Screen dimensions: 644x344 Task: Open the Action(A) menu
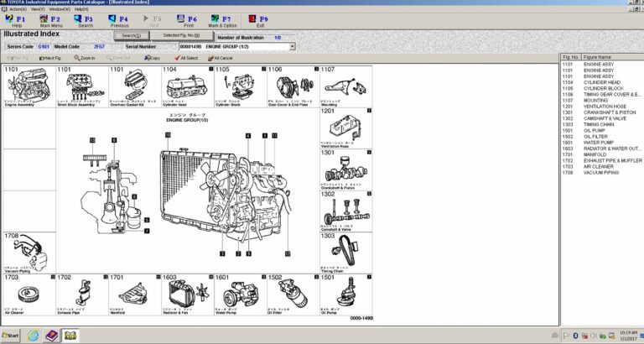(x=17, y=8)
